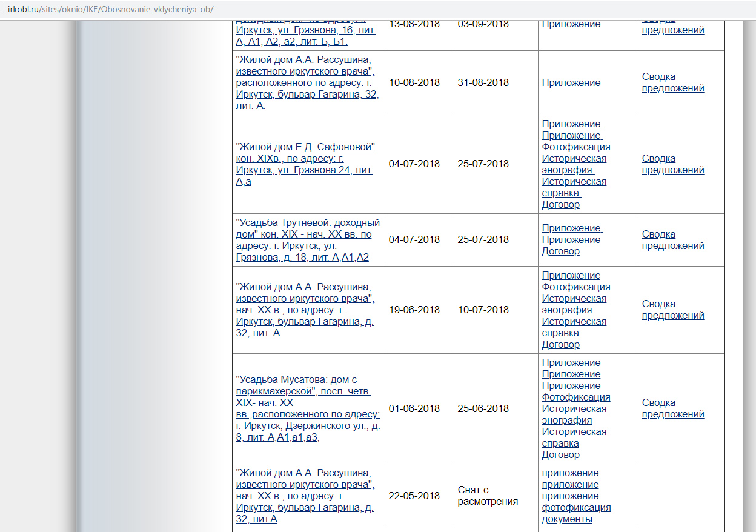Image resolution: width=756 pixels, height=532 pixels.
Task: Open Договор in the Усадьба Трутневой row
Action: pos(560,251)
